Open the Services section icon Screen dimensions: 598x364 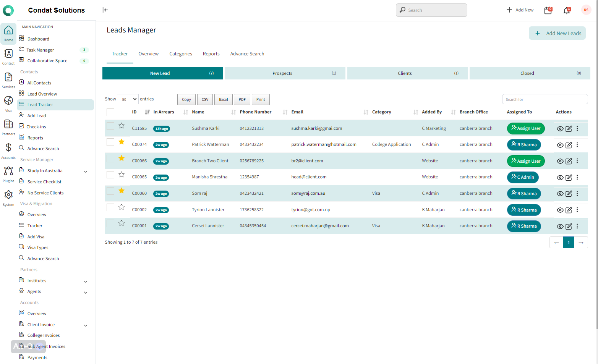tap(8, 81)
